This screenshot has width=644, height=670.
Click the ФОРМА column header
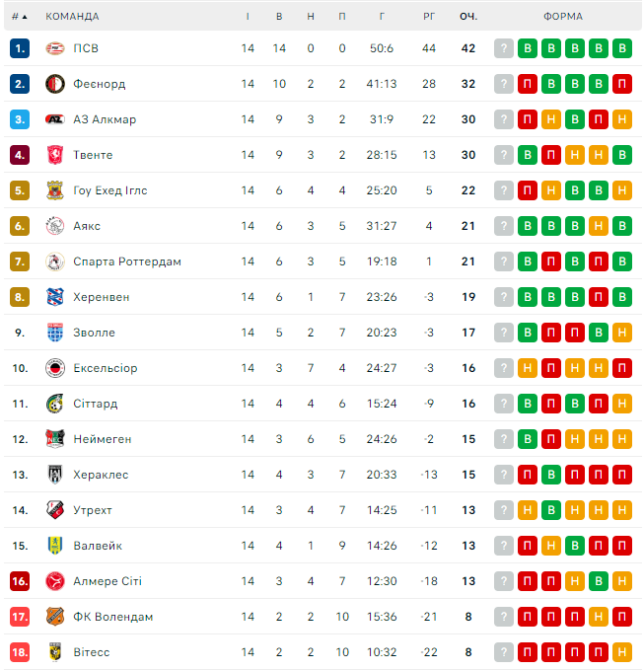563,17
